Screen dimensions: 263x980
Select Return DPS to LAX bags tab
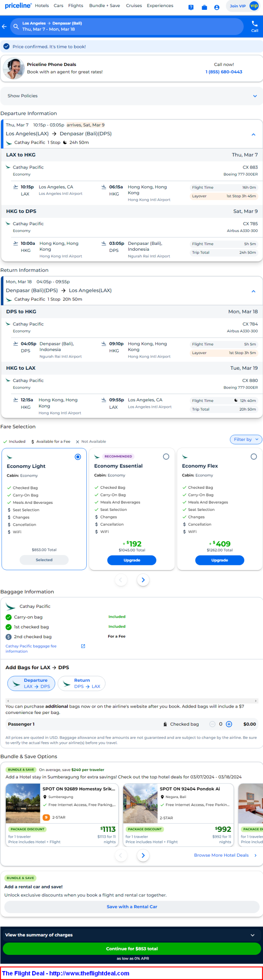point(82,683)
